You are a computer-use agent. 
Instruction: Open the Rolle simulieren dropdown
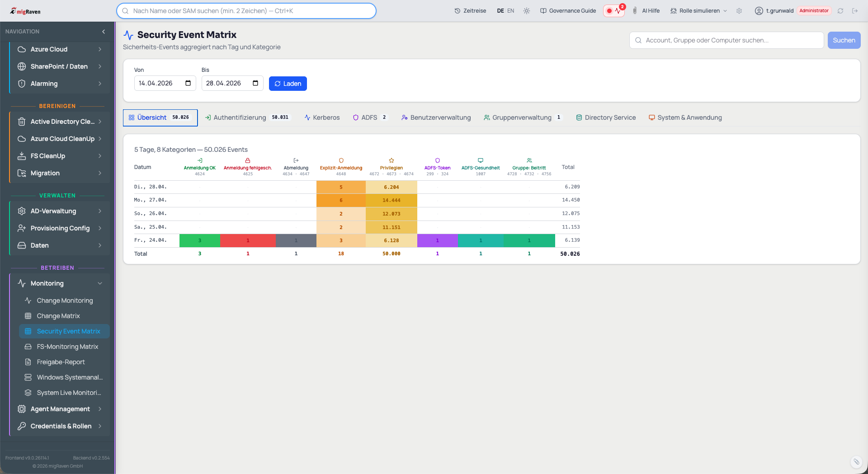pyautogui.click(x=699, y=11)
